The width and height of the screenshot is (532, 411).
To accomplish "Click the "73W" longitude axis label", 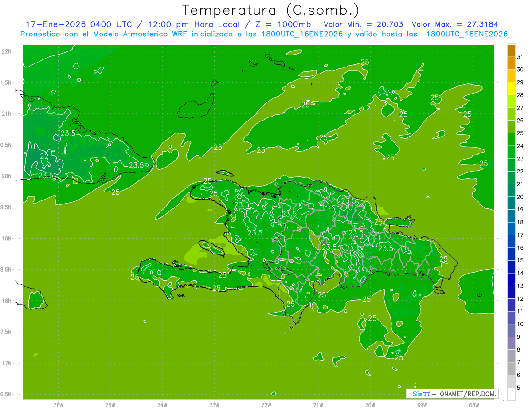I will [214, 405].
